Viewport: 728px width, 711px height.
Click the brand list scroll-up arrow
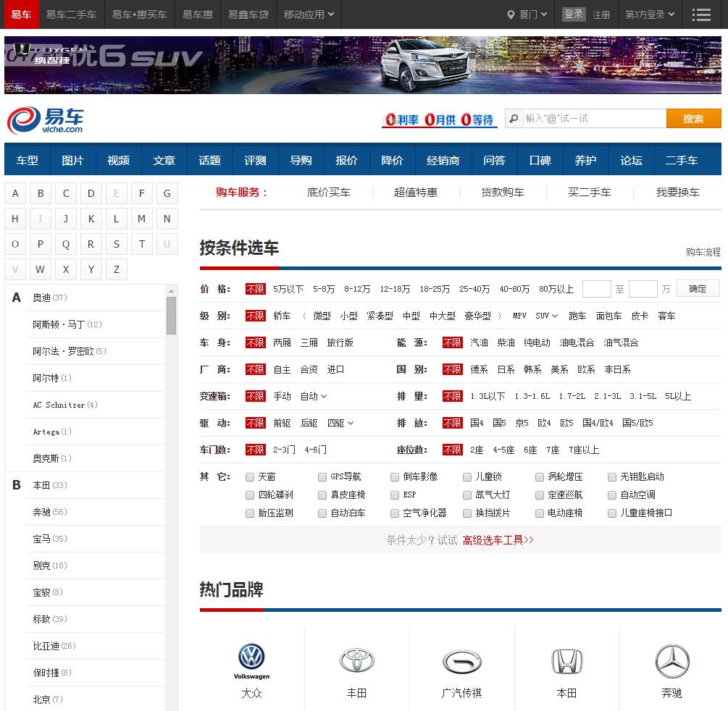[172, 291]
